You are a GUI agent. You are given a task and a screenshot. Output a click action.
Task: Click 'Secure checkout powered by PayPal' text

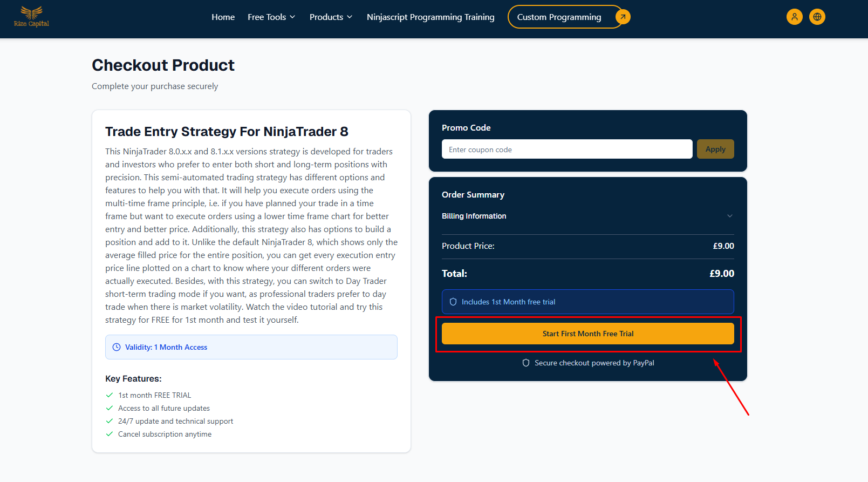594,363
